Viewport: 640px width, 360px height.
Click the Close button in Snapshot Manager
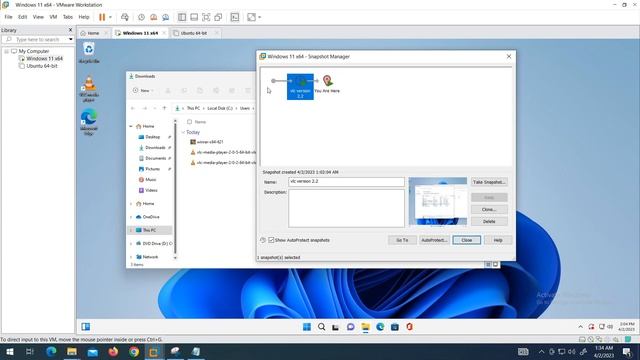click(x=467, y=240)
